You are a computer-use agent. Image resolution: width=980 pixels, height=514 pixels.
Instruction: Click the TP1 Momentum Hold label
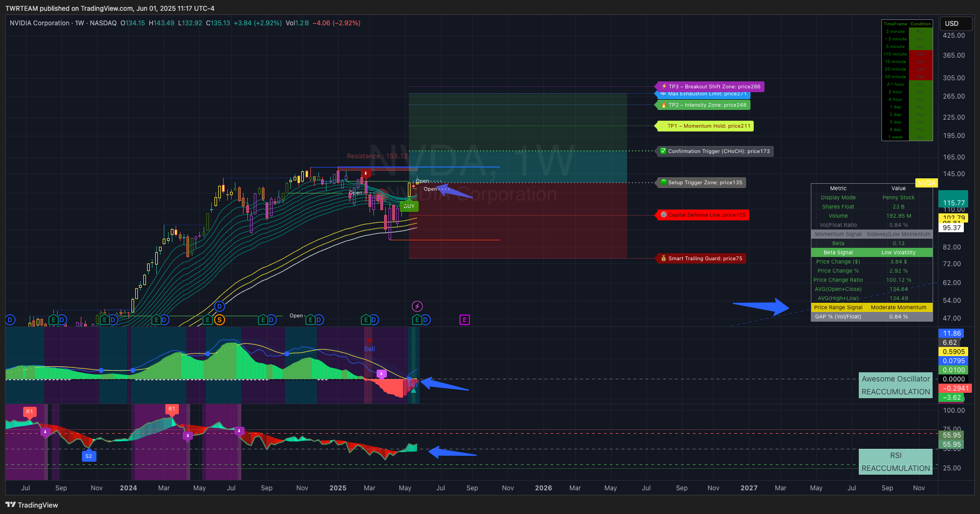705,126
